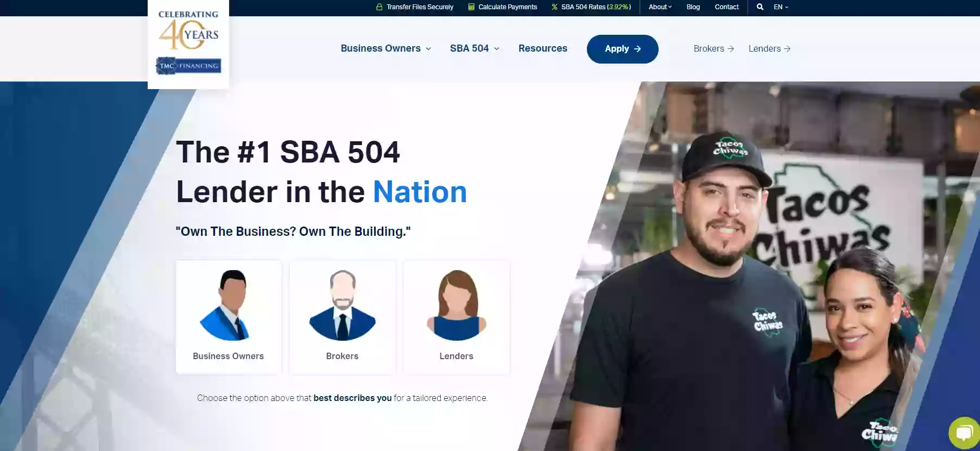The image size is (980, 451).
Task: Go to the Resources page
Action: click(543, 48)
